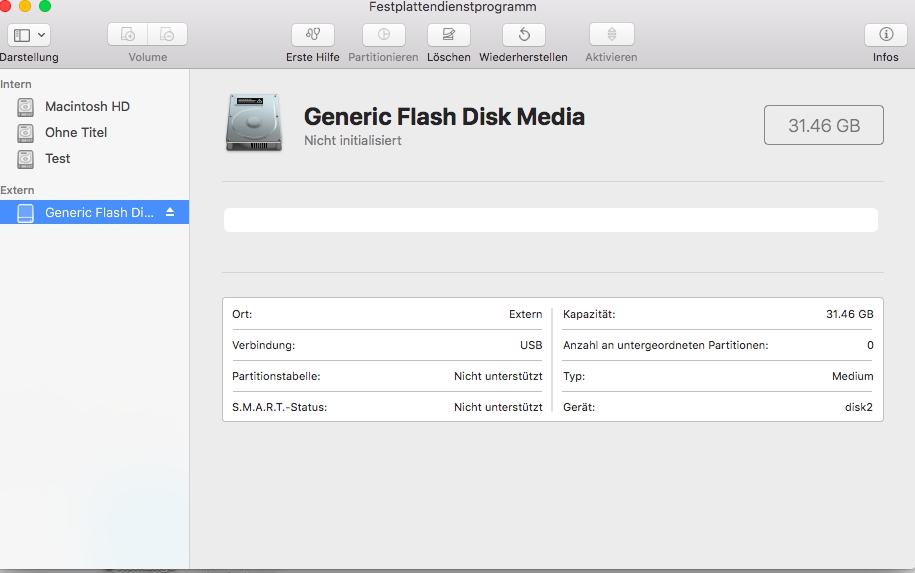Image resolution: width=915 pixels, height=573 pixels.
Task: Click the 31.46 GB size box
Action: pos(824,125)
